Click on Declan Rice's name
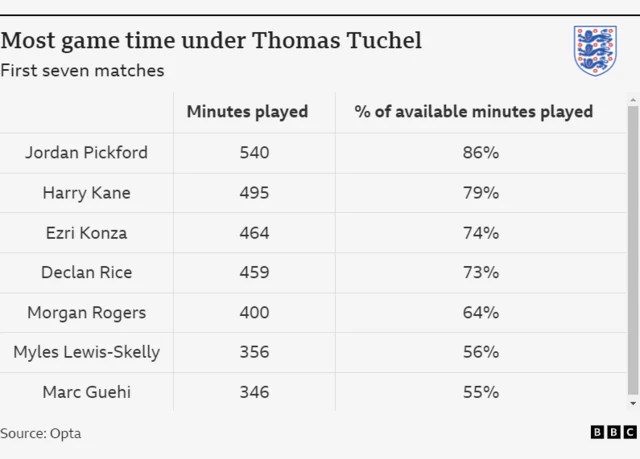640x459 pixels. coord(86,272)
